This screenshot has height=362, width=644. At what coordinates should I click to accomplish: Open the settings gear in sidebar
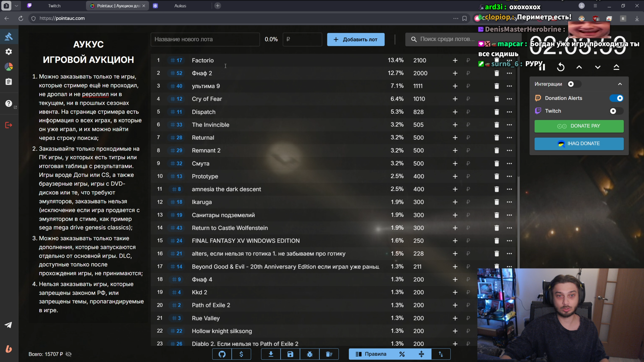(x=9, y=52)
